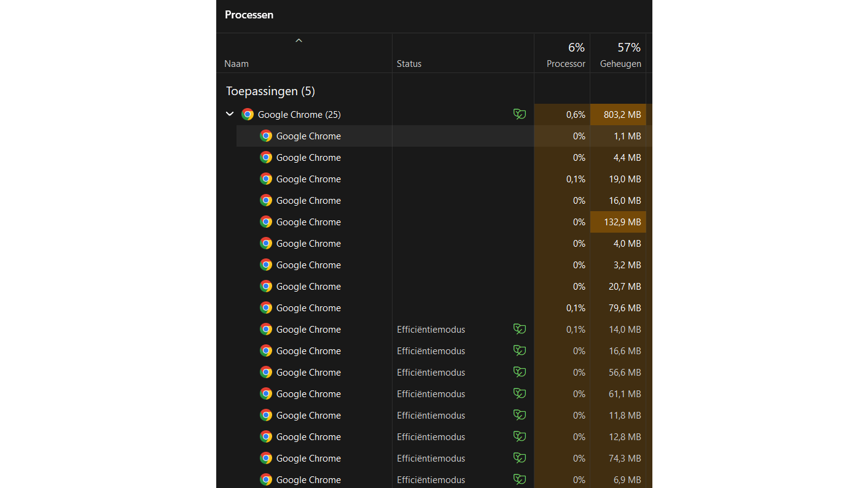Screen dimensions: 868x488
Task: Click the sort arrow above the Naam column
Action: point(299,41)
